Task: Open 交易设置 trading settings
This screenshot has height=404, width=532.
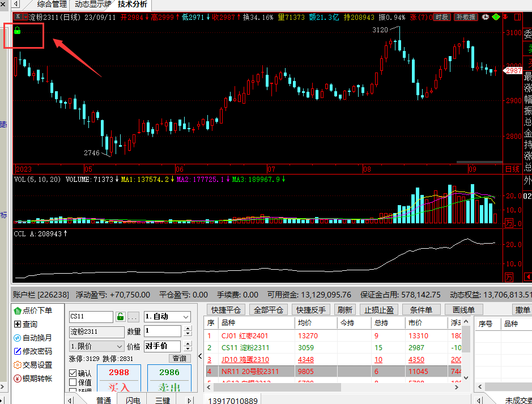Action: tap(37, 365)
